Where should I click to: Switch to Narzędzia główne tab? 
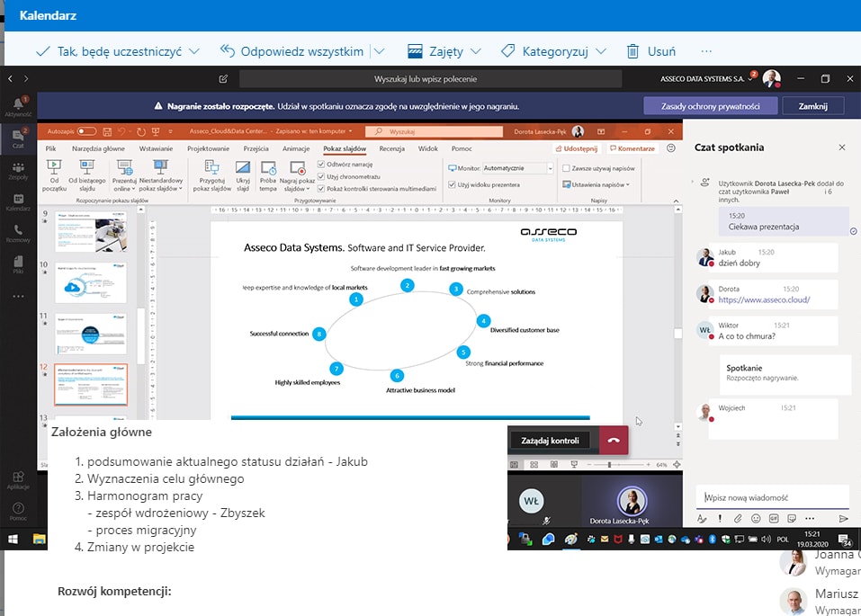[98, 148]
